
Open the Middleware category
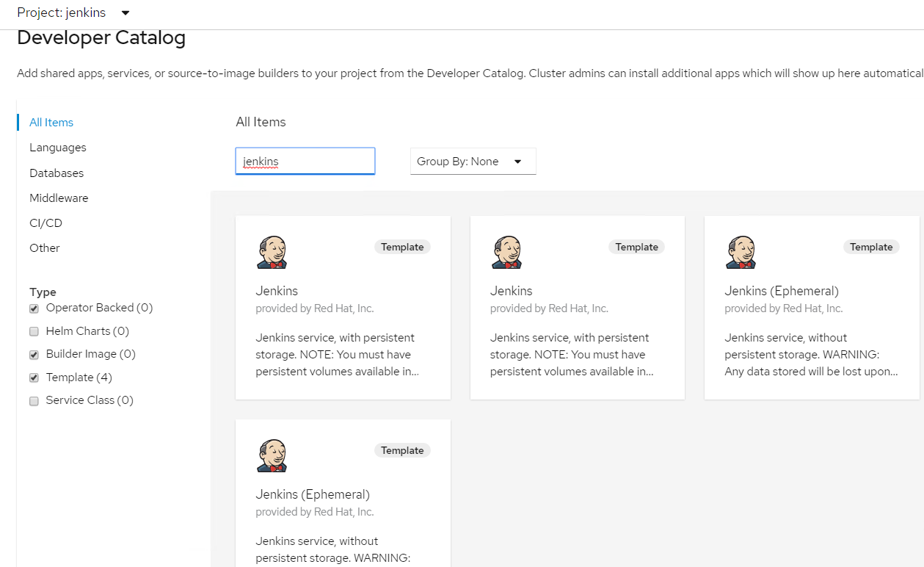[x=59, y=198]
